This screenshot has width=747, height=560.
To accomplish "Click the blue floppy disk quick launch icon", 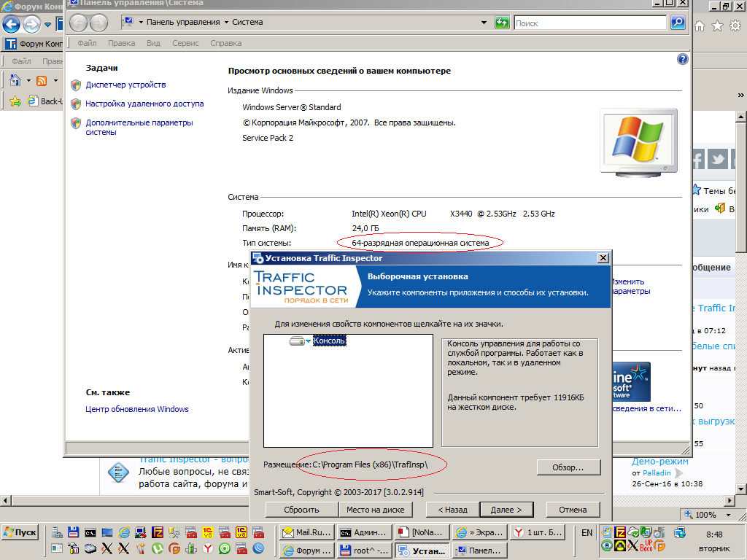I will tap(73, 532).
